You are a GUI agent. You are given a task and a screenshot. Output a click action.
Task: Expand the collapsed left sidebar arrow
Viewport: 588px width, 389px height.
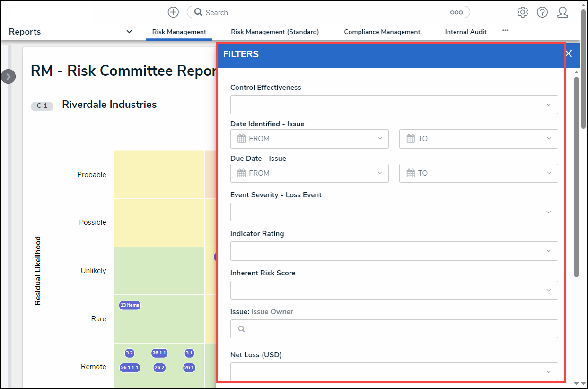(x=8, y=77)
